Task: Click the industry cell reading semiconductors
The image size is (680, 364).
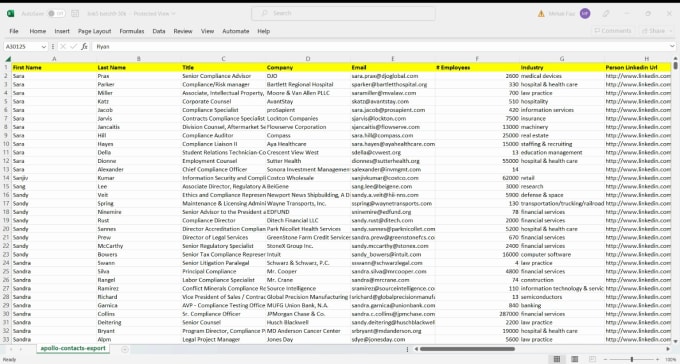Action: (x=562, y=297)
